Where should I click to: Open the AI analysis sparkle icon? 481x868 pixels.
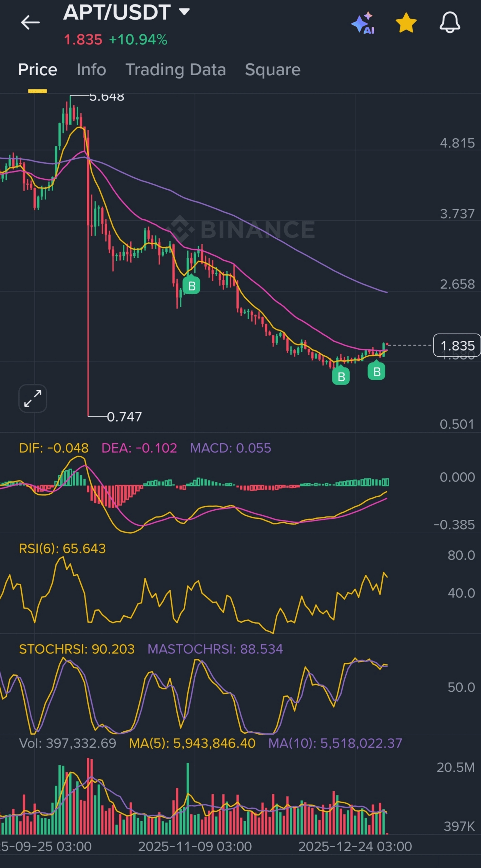(x=363, y=23)
